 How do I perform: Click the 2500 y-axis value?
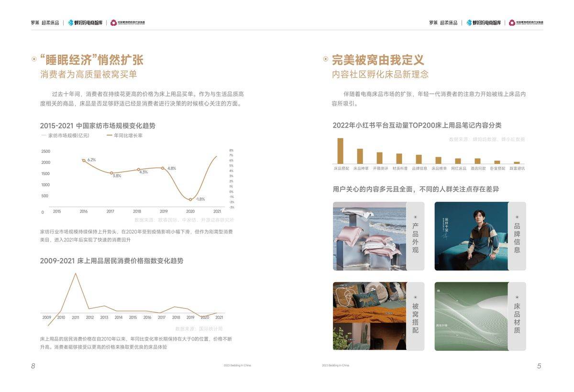coord(46,151)
